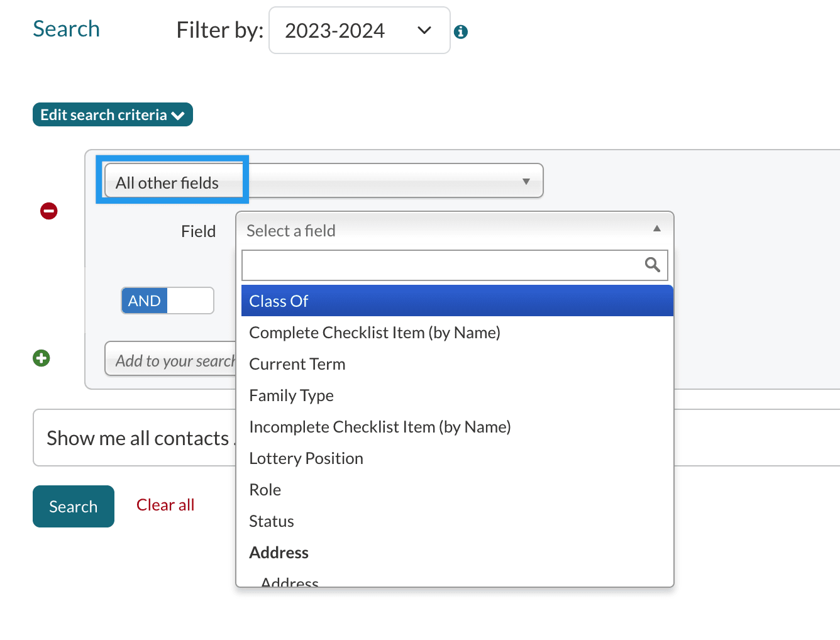Choose the Status field option
The height and width of the screenshot is (640, 840).
coord(271,521)
